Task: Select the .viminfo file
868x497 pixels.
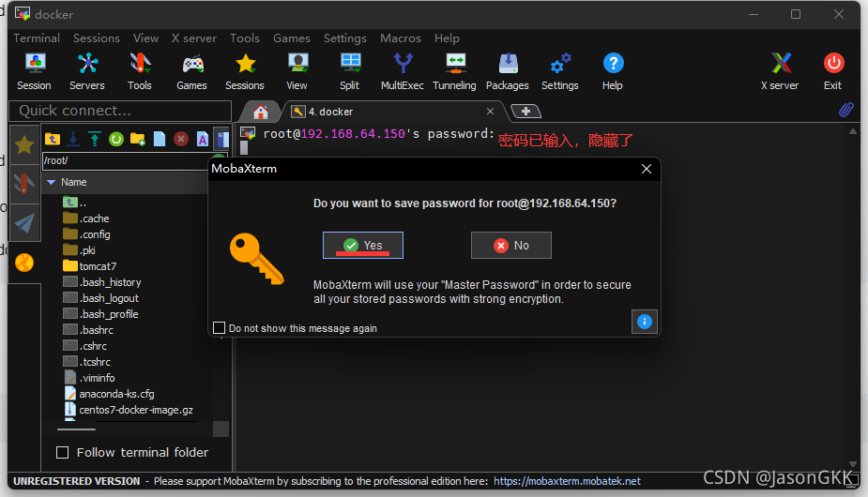Action: pyautogui.click(x=90, y=378)
